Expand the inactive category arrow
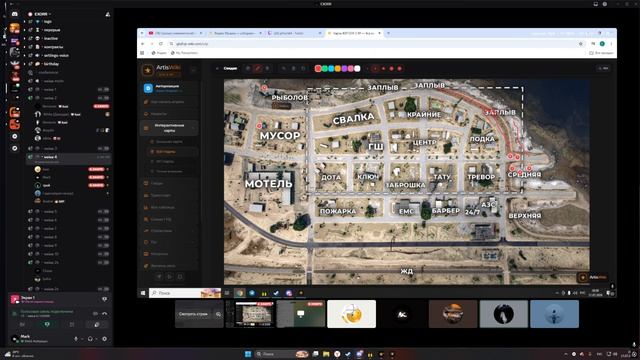The height and width of the screenshot is (360, 640). [24, 38]
